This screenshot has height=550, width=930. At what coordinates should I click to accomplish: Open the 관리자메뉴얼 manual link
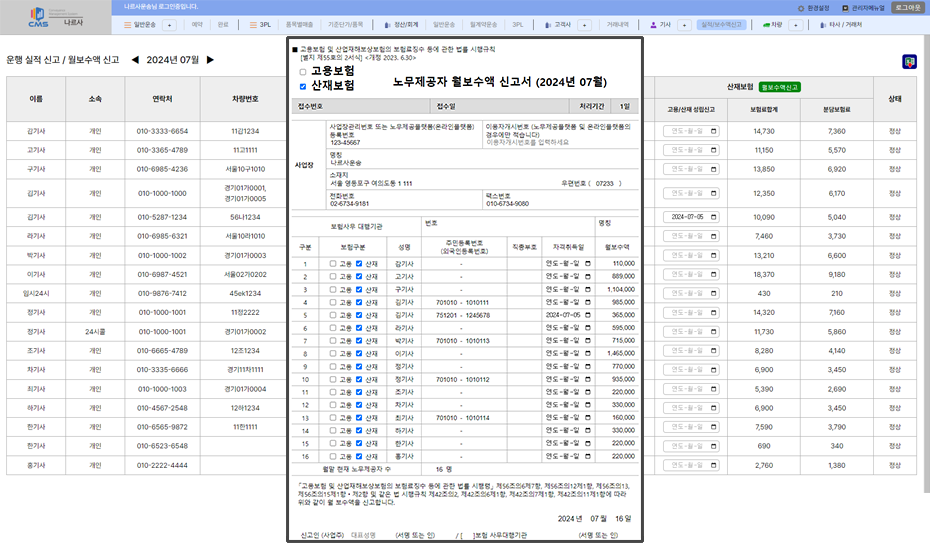pyautogui.click(x=864, y=8)
